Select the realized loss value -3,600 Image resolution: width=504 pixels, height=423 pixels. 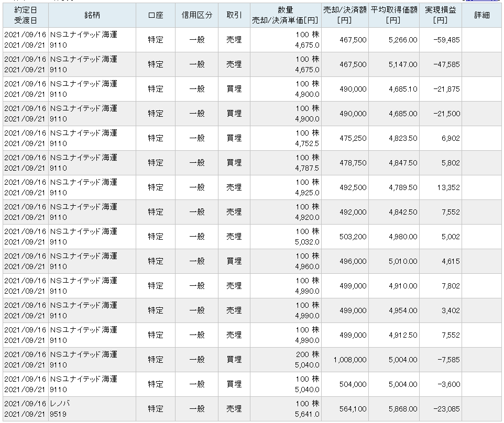[448, 384]
